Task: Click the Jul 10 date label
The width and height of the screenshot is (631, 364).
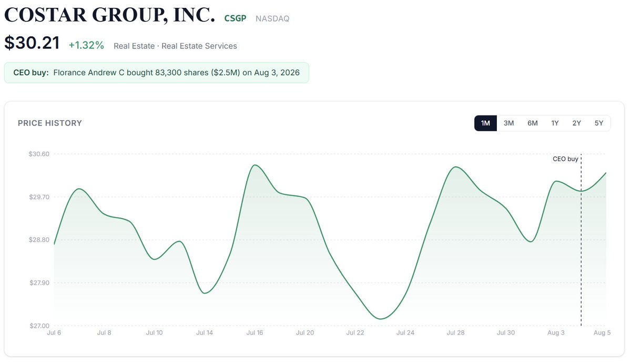Action: pyautogui.click(x=154, y=332)
